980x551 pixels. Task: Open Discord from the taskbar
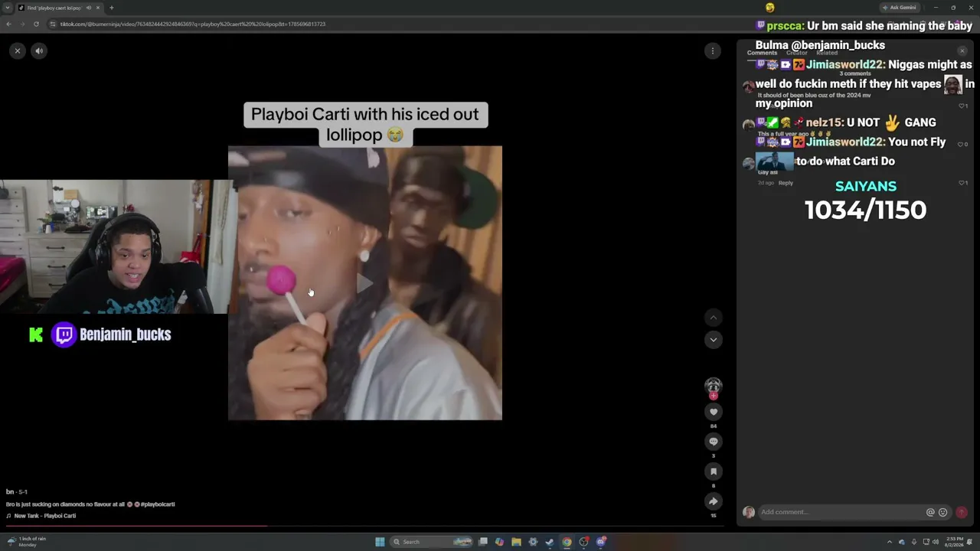(601, 542)
